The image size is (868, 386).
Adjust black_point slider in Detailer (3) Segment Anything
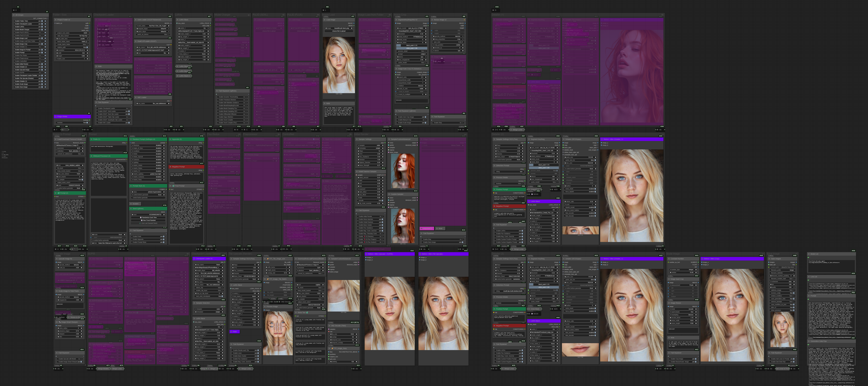pyautogui.click(x=544, y=285)
